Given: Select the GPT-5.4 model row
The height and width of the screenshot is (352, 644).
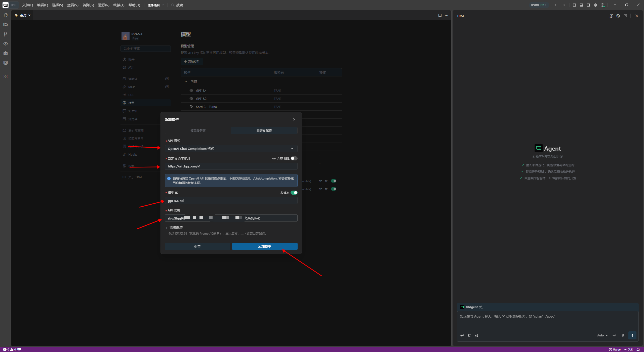Looking at the screenshot, I should coord(261,91).
